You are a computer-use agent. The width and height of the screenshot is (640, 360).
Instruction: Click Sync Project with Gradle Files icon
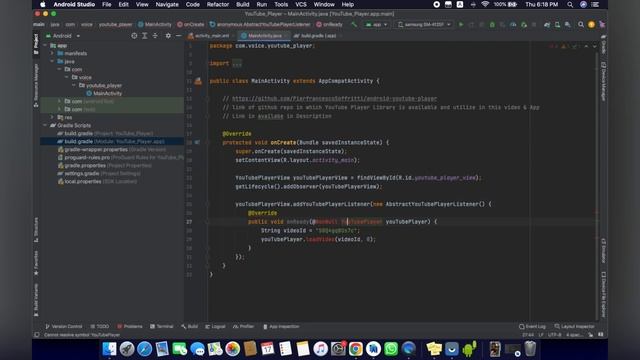pos(547,24)
